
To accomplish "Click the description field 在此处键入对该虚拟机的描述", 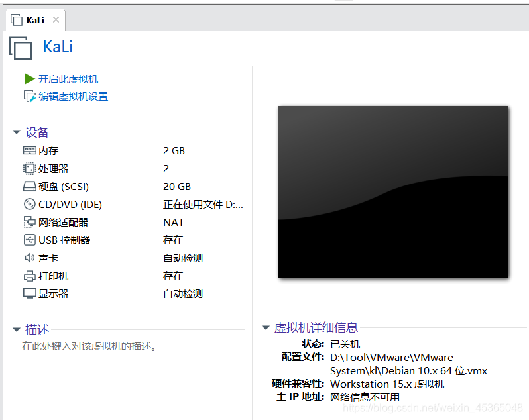I will tap(89, 346).
